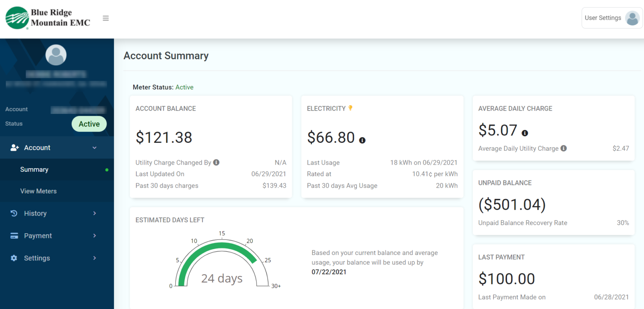Click the Active status badge in the sidebar

coord(89,124)
